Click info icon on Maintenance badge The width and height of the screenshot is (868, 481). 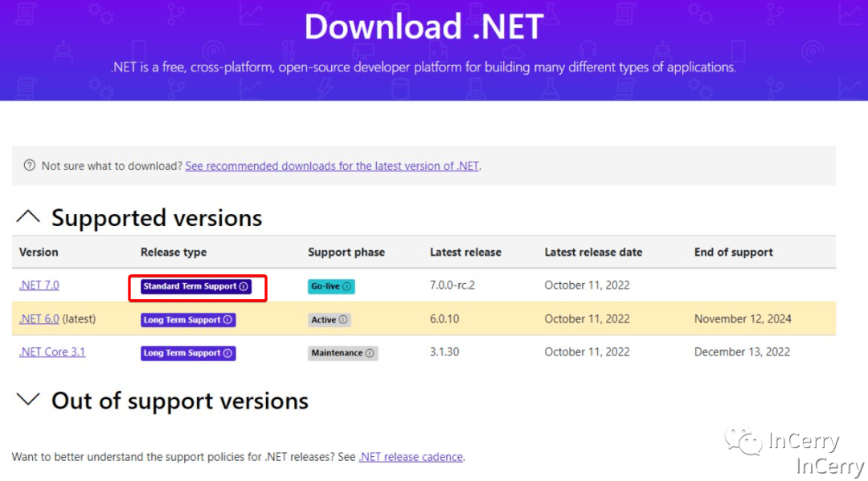coord(370,353)
